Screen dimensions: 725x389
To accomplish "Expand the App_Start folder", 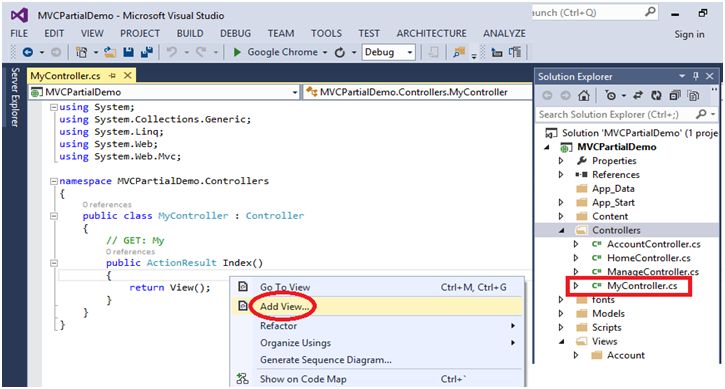I will (x=561, y=202).
